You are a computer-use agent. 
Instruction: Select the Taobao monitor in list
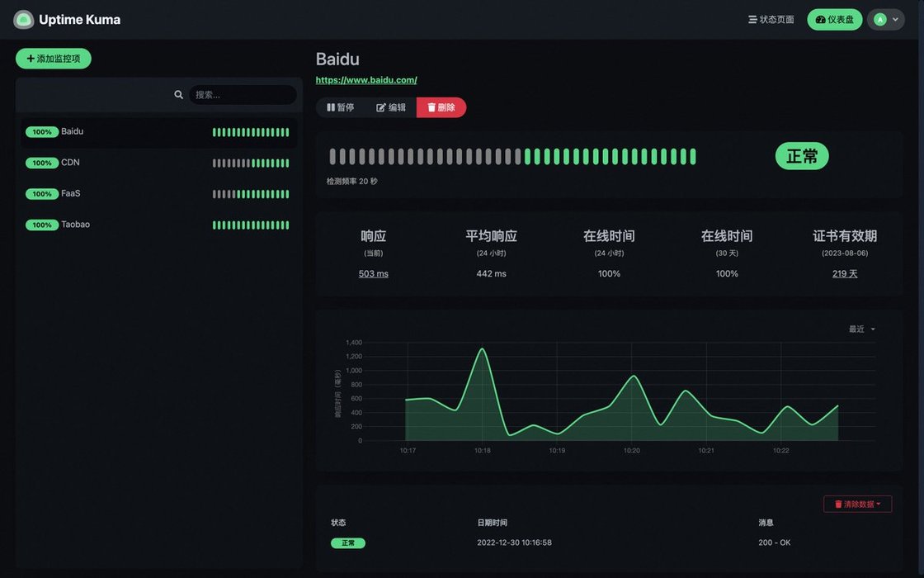click(x=75, y=225)
